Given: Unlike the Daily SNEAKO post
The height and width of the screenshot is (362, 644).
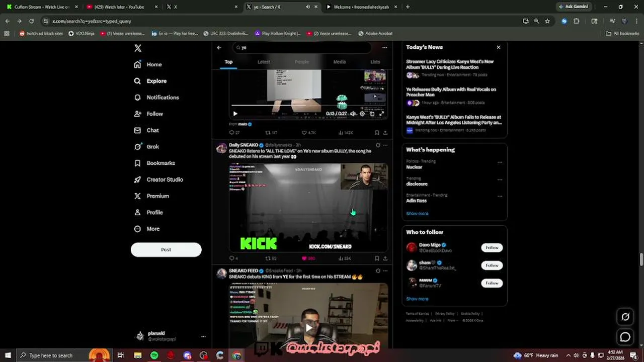Looking at the screenshot, I should (x=308, y=258).
